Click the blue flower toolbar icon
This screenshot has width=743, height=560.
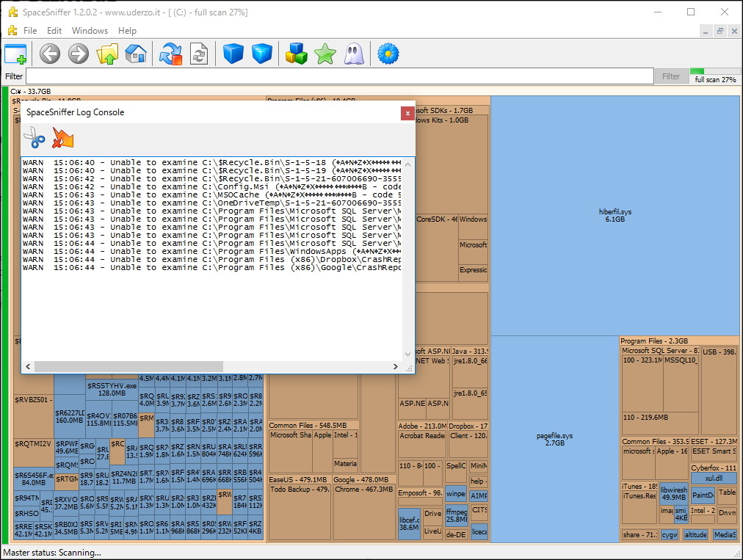pos(388,54)
